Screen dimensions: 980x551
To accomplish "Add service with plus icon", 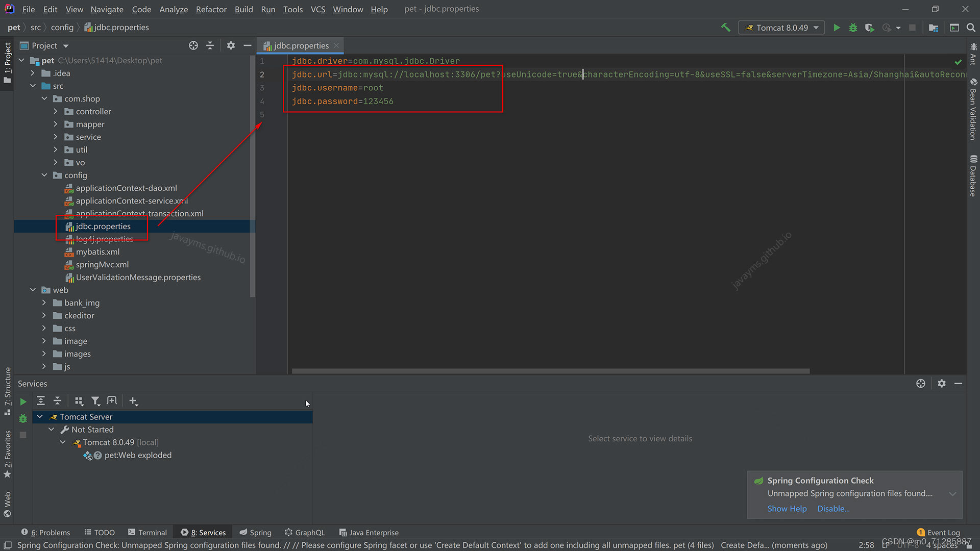I will pyautogui.click(x=133, y=401).
